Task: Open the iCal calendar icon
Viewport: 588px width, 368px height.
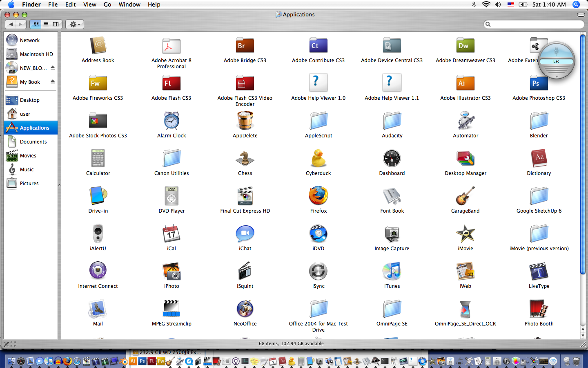Action: 171,234
